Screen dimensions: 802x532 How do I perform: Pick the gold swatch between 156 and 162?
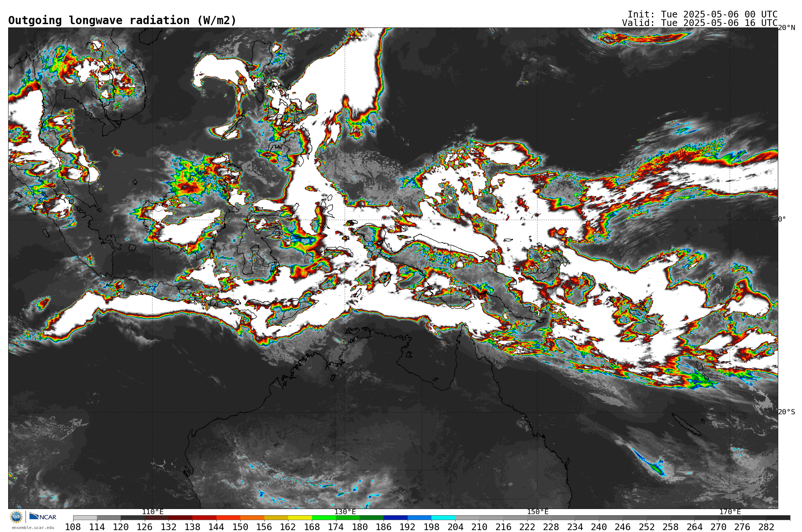click(276, 518)
